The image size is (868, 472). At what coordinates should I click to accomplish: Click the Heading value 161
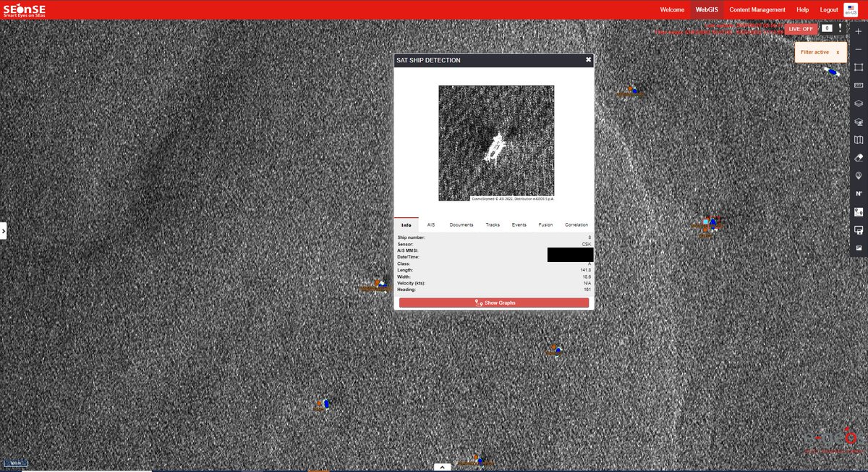point(587,290)
